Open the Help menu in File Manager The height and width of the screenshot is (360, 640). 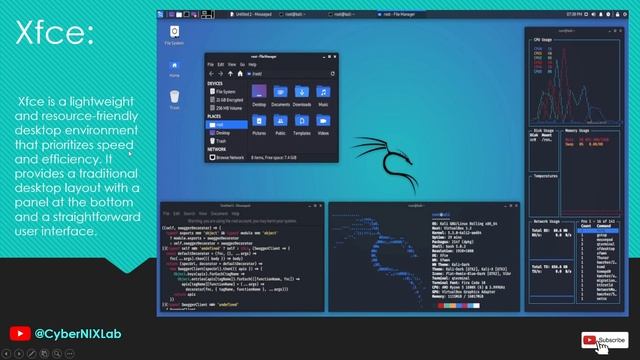253,64
